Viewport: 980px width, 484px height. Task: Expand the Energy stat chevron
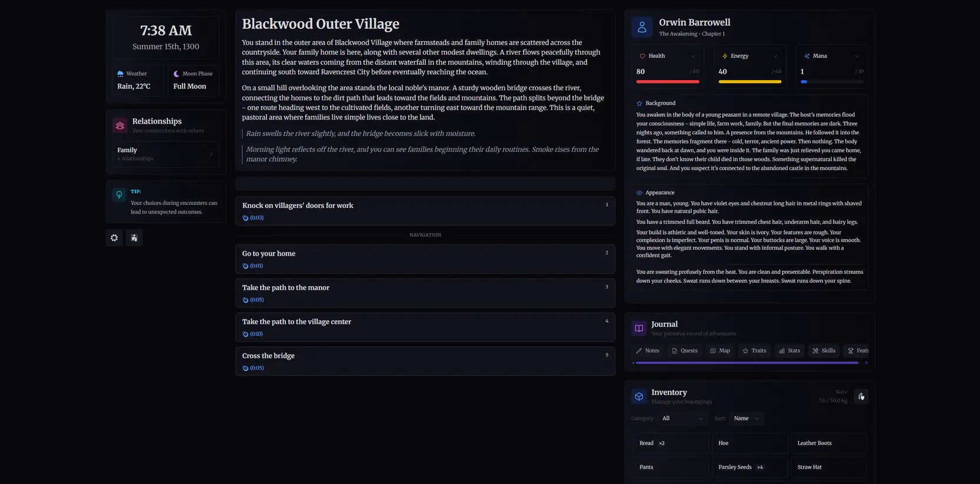point(775,56)
